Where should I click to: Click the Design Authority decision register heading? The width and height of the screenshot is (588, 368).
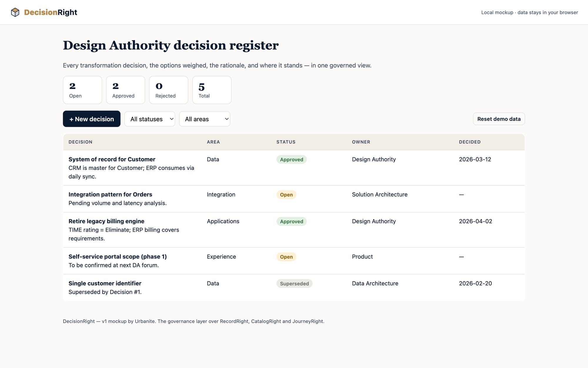171,45
